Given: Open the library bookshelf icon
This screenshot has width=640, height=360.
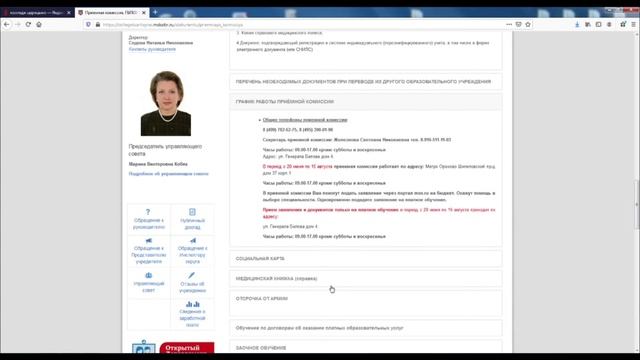Looking at the screenshot, I should coord(588,24).
